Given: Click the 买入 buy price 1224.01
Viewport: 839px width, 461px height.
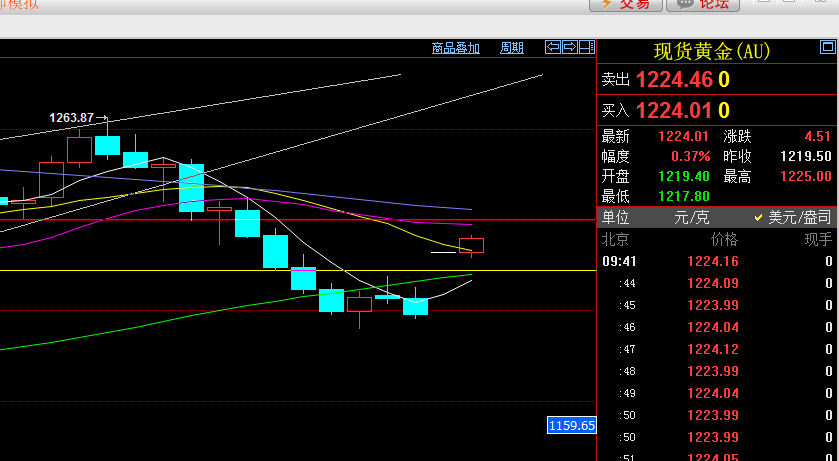Looking at the screenshot, I should coord(673,110).
